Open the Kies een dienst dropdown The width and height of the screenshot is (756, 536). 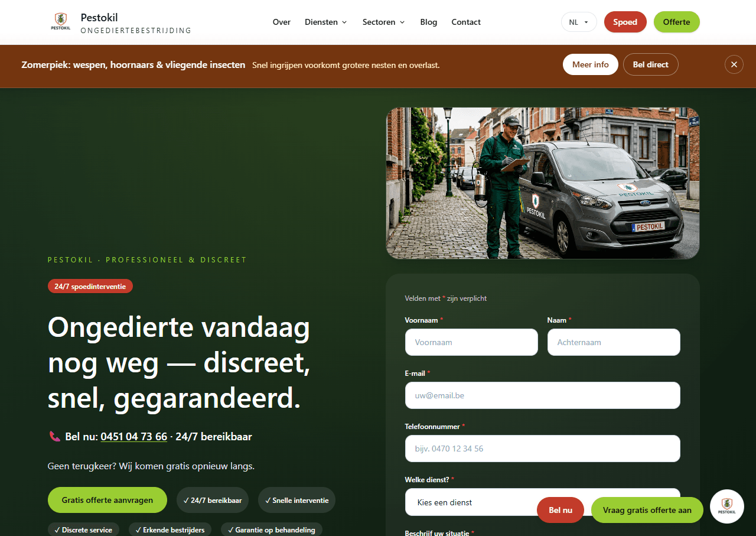click(x=543, y=502)
